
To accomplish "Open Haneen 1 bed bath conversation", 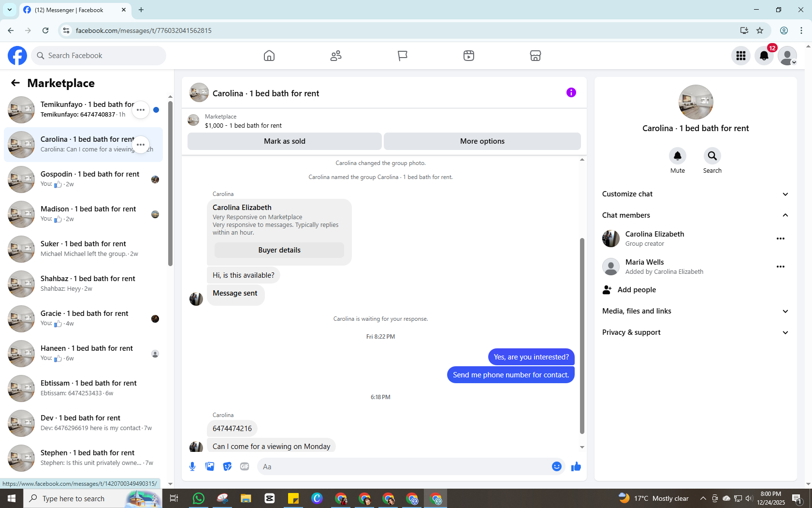I will click(84, 354).
